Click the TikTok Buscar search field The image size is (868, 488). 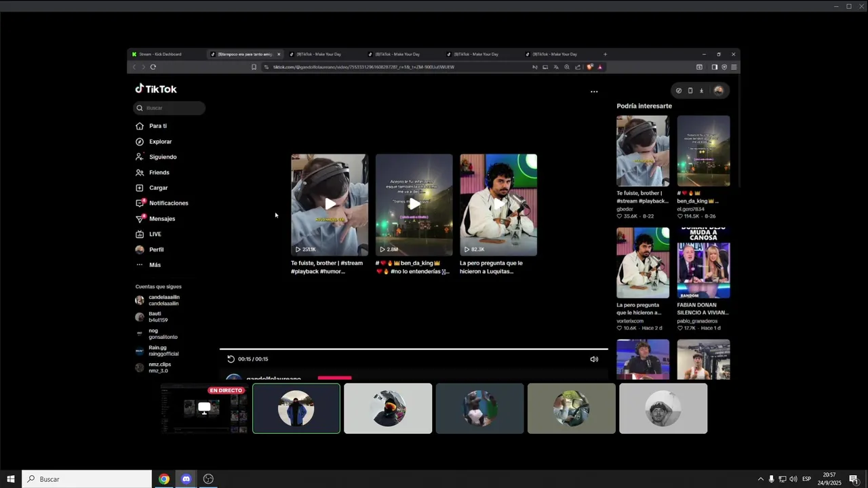(170, 108)
